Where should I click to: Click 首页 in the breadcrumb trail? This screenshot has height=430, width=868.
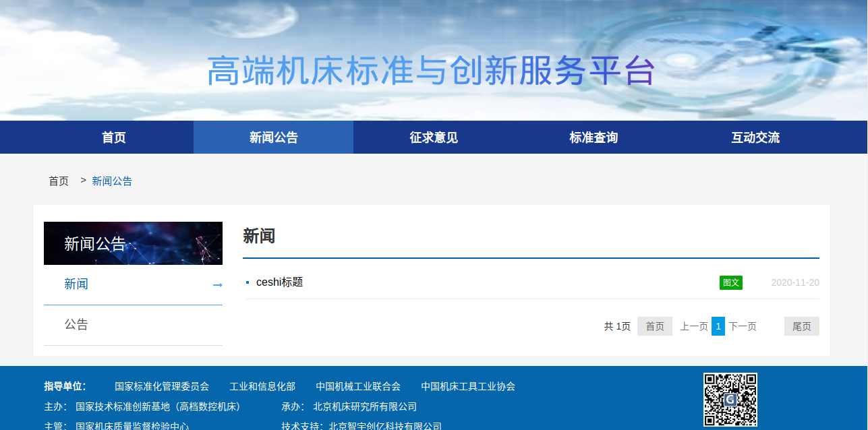tap(59, 181)
